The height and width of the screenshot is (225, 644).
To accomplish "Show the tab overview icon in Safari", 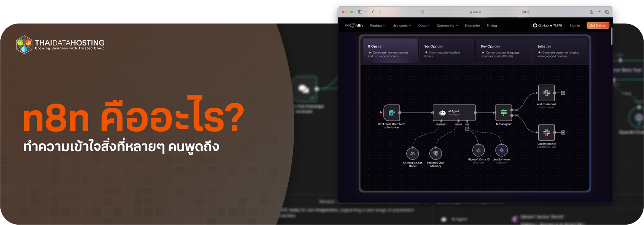I will coord(607,12).
